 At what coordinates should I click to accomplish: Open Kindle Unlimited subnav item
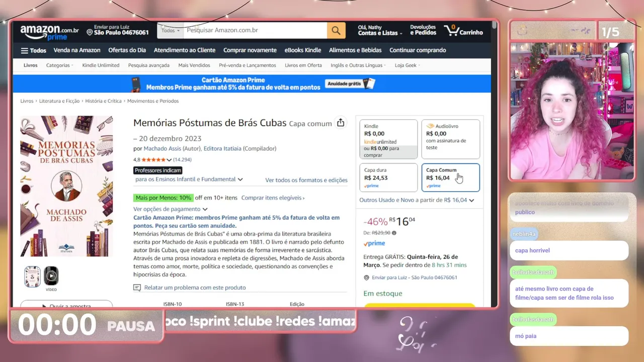(101, 65)
